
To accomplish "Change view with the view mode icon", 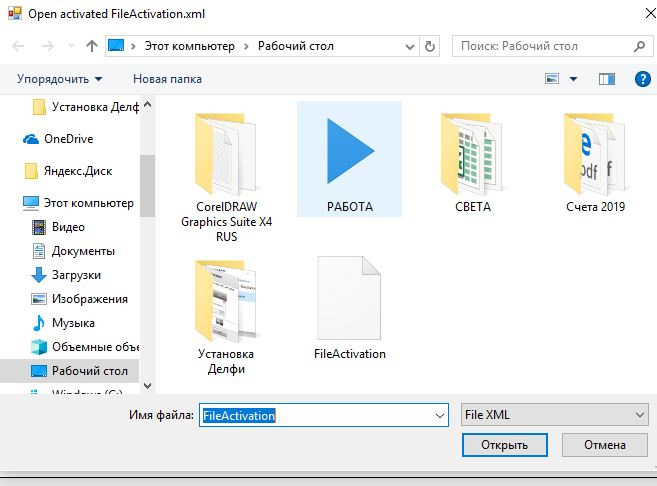I will [x=552, y=79].
